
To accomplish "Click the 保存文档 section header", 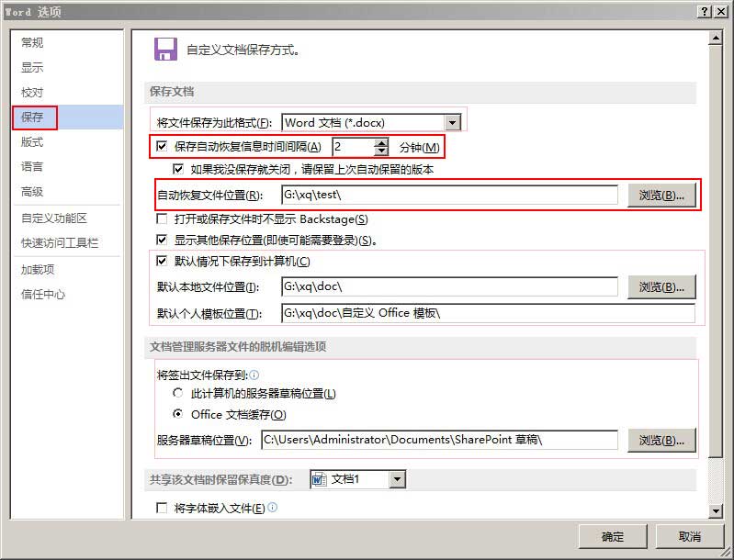I will 172,92.
